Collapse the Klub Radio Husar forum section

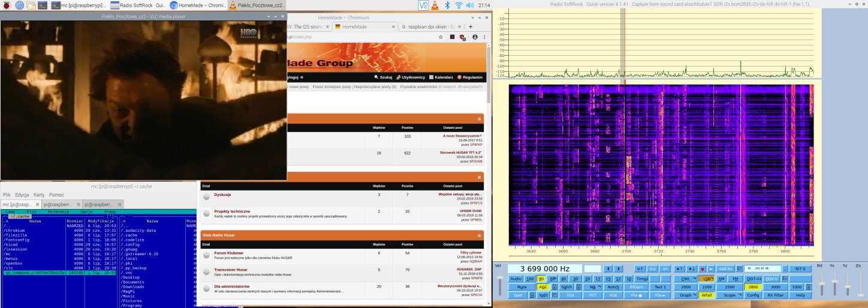(x=479, y=235)
